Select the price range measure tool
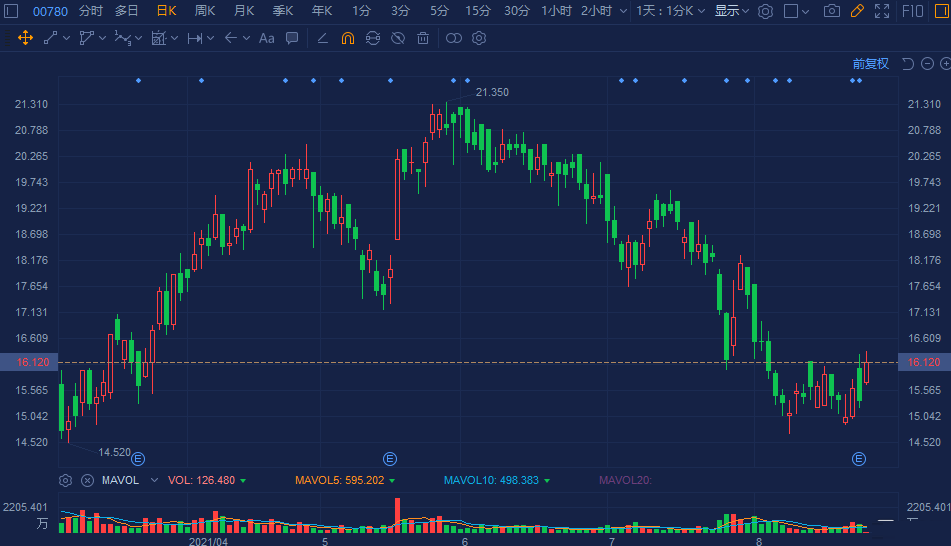951x546 pixels. point(195,38)
